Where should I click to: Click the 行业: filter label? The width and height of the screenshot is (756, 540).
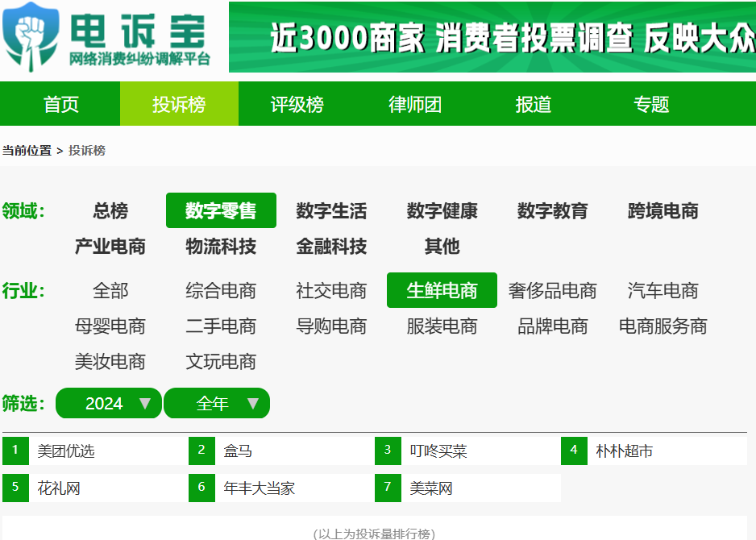(23, 291)
